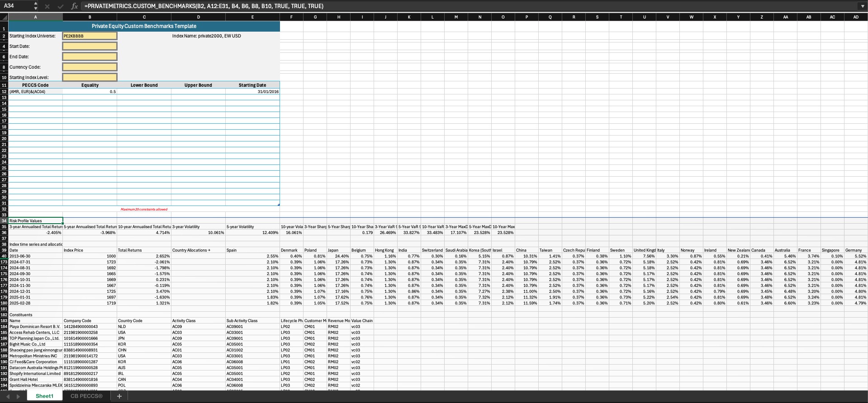Click the Name Box showing A34
The width and height of the screenshot is (868, 403).
16,6
